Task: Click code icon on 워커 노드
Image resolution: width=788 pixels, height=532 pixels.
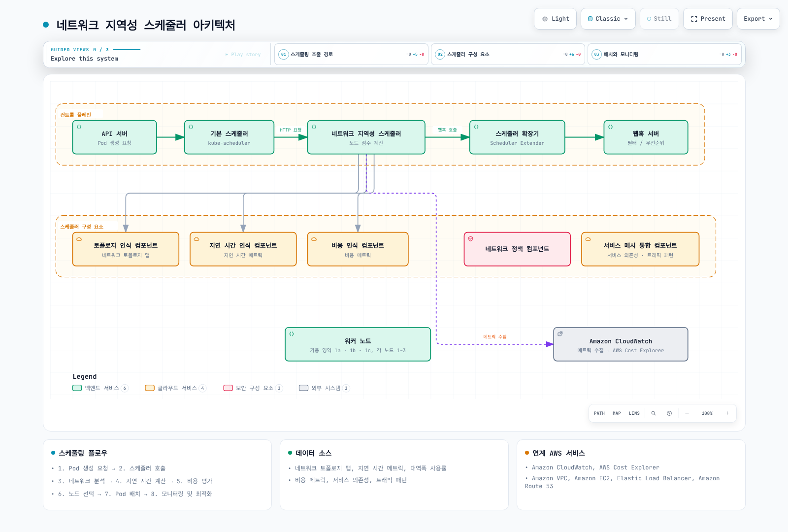Action: click(292, 334)
